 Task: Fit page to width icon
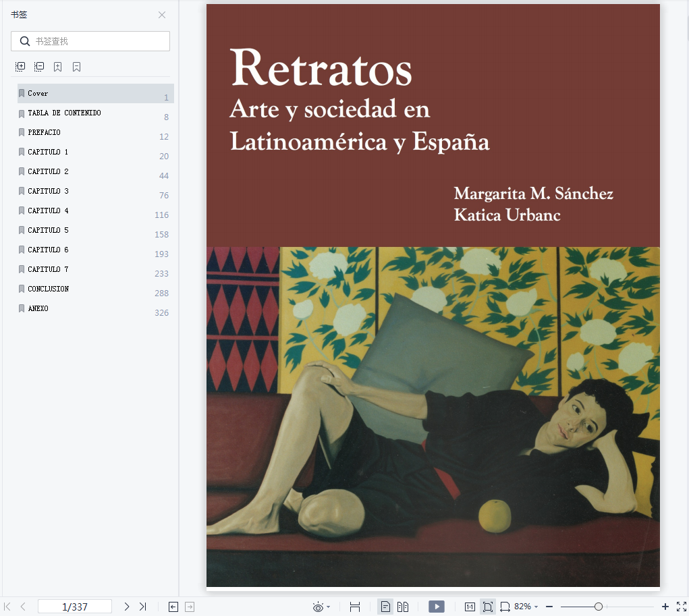[x=505, y=607]
